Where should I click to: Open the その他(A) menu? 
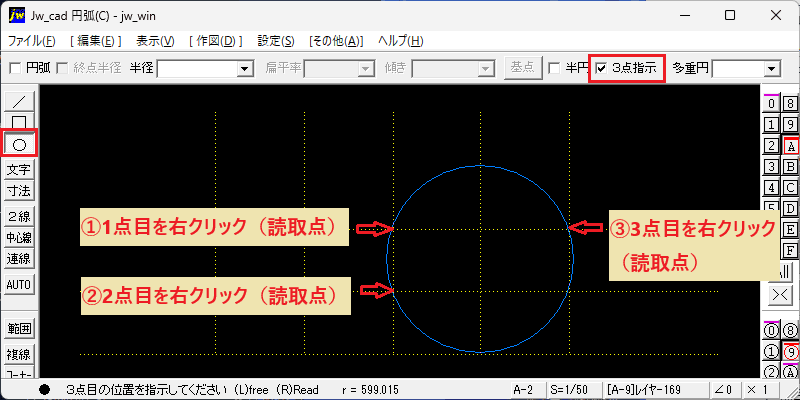pos(336,41)
